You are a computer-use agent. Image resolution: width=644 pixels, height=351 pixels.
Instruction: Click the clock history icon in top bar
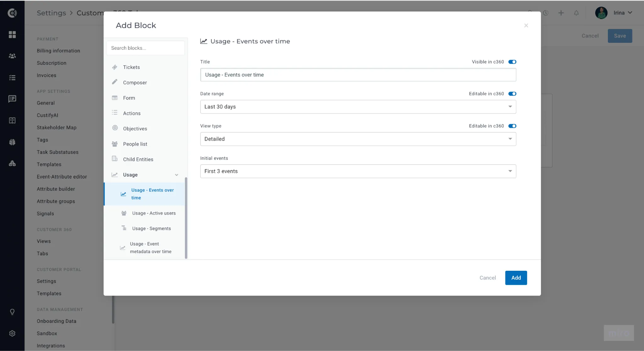[x=546, y=13]
